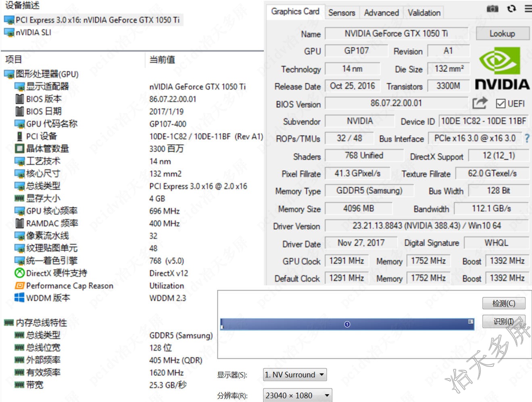The image size is (532, 402).
Task: Toggle the UEFI checkbox
Action: click(501, 104)
